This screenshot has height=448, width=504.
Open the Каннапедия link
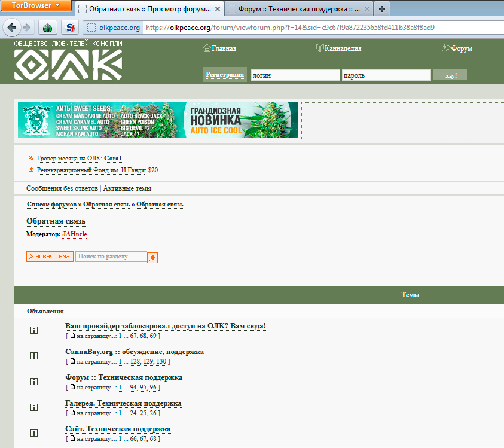[x=343, y=48]
